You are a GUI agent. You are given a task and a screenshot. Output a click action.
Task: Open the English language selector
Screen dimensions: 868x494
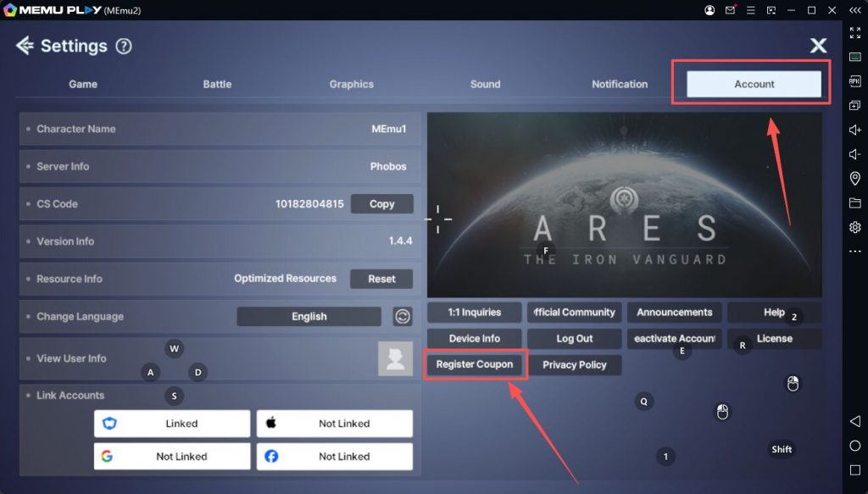(309, 316)
